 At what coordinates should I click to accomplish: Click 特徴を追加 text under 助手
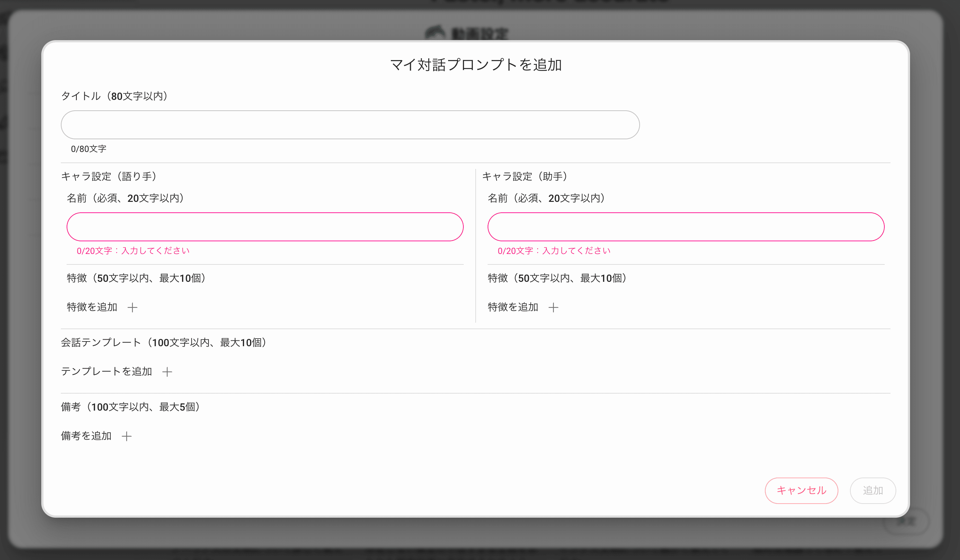(513, 307)
